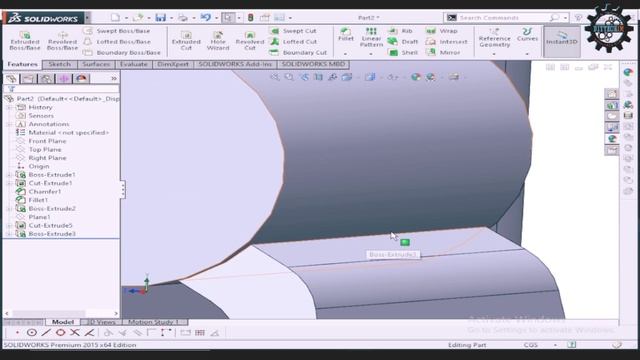Open the CGS unit system dropdown
This screenshot has width=640, height=360.
[556, 345]
